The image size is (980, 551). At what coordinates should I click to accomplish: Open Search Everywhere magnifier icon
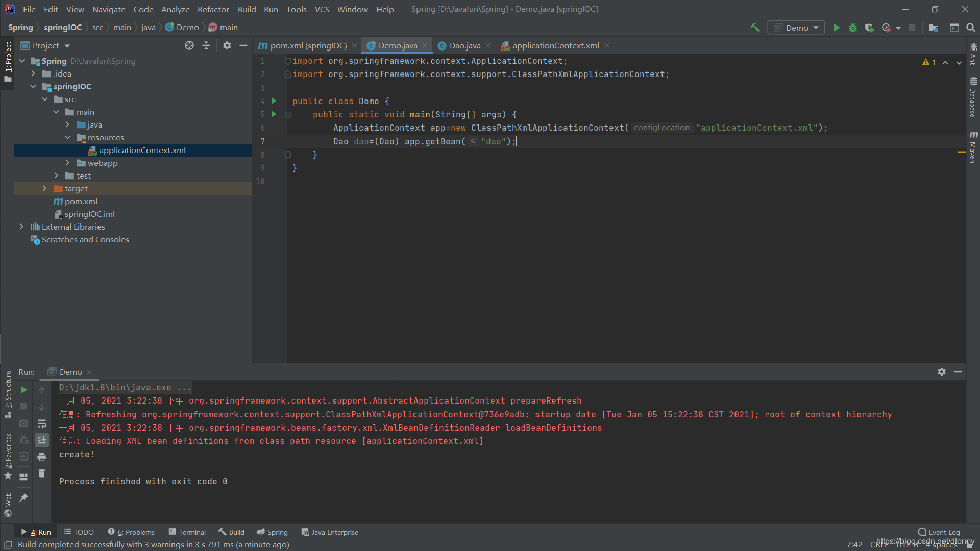971,28
